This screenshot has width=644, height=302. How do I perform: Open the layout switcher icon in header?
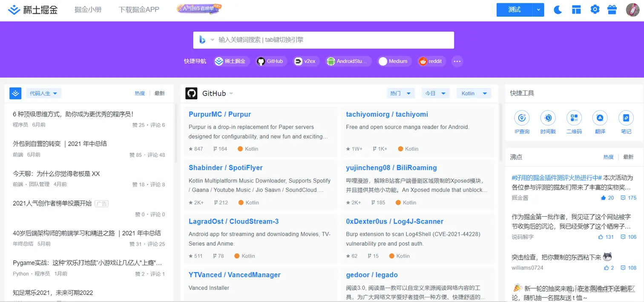576,9
